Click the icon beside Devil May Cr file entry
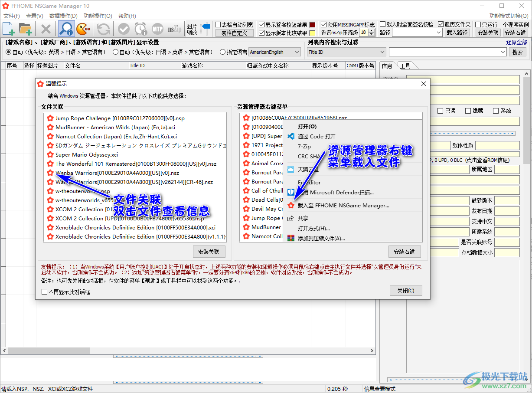The width and height of the screenshot is (532, 393). coord(246,209)
